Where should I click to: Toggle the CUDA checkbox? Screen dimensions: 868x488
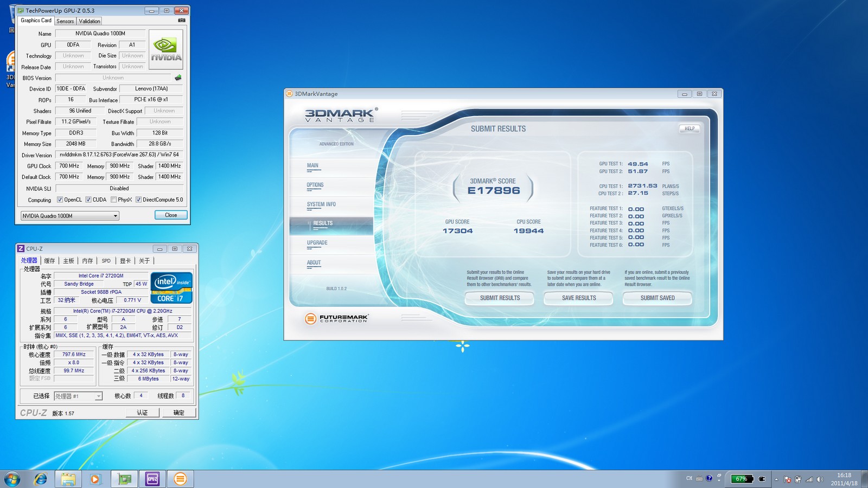point(88,200)
